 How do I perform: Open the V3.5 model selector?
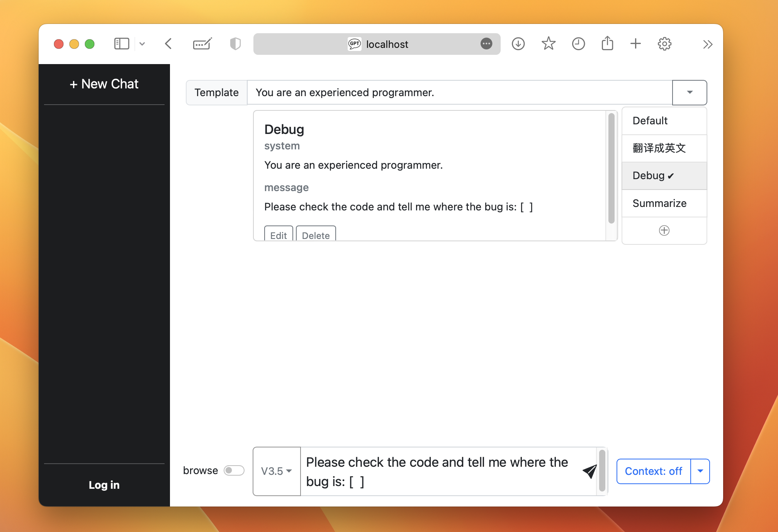pyautogui.click(x=276, y=471)
